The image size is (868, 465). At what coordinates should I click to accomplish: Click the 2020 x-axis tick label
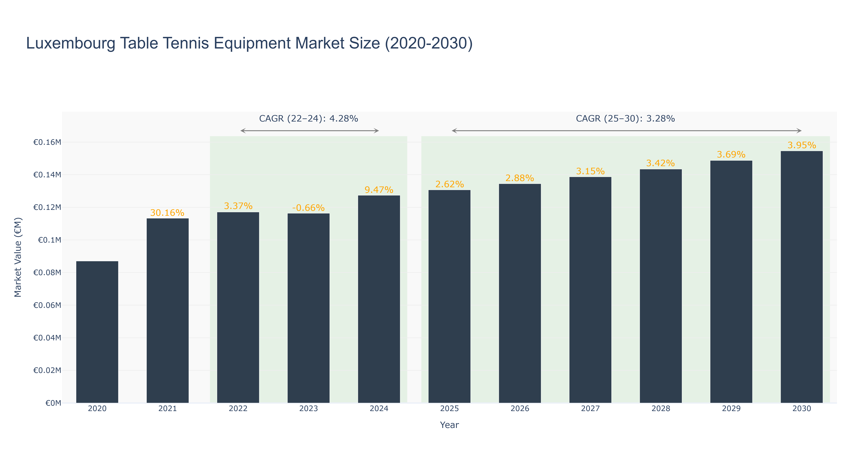point(97,409)
